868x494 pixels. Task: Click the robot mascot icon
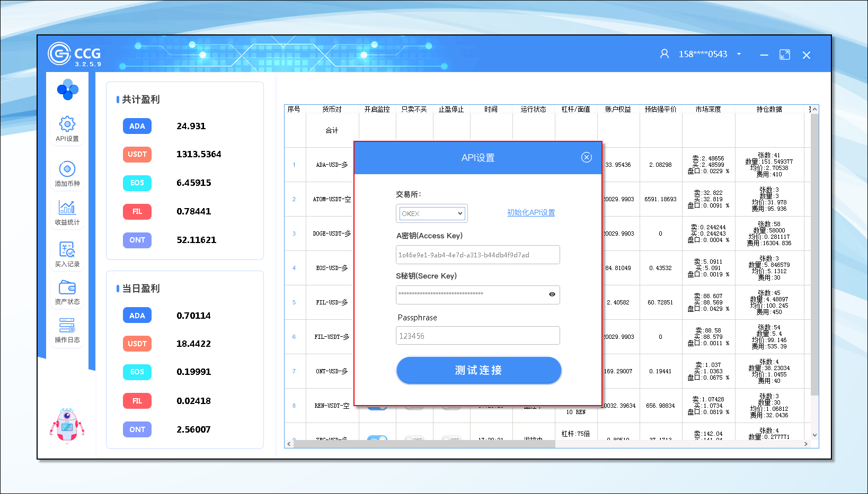(x=67, y=425)
